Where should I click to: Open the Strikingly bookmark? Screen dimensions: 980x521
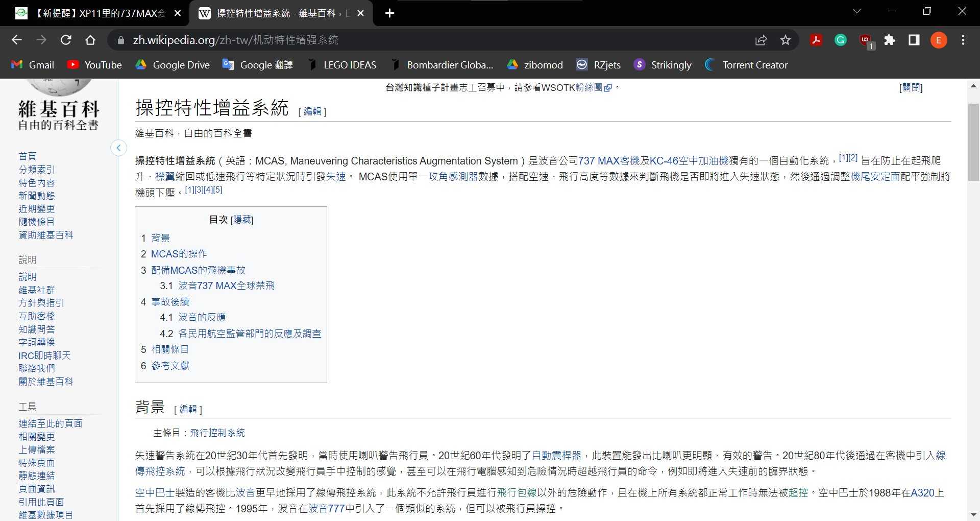coord(663,65)
